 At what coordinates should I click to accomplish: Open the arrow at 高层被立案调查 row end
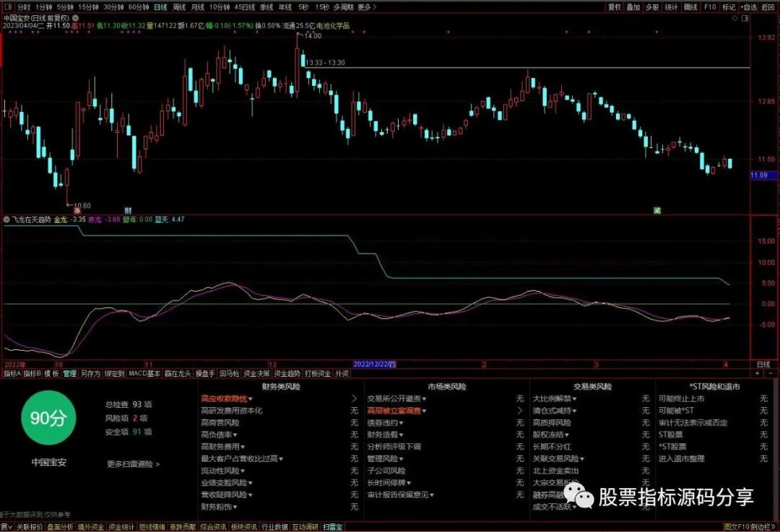[520, 411]
